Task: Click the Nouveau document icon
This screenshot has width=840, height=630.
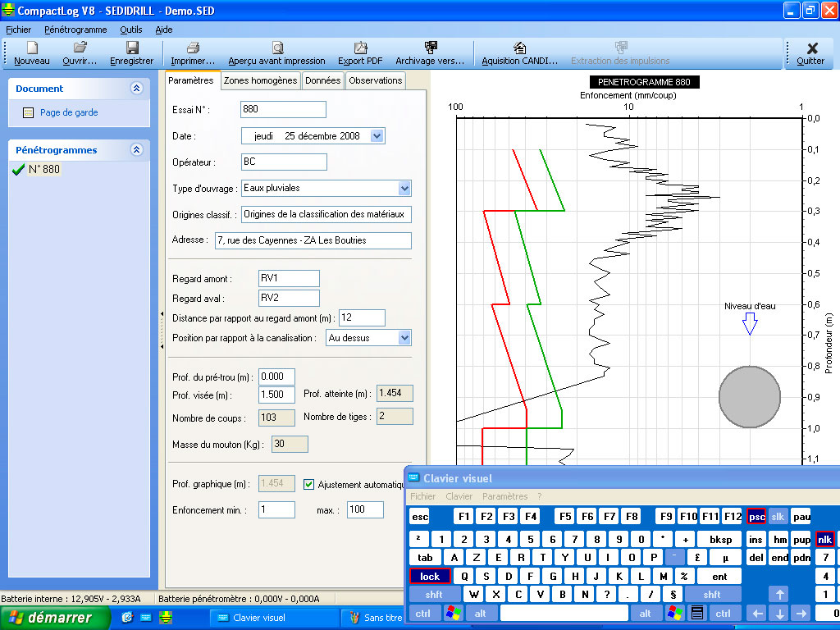Action: pyautogui.click(x=32, y=48)
